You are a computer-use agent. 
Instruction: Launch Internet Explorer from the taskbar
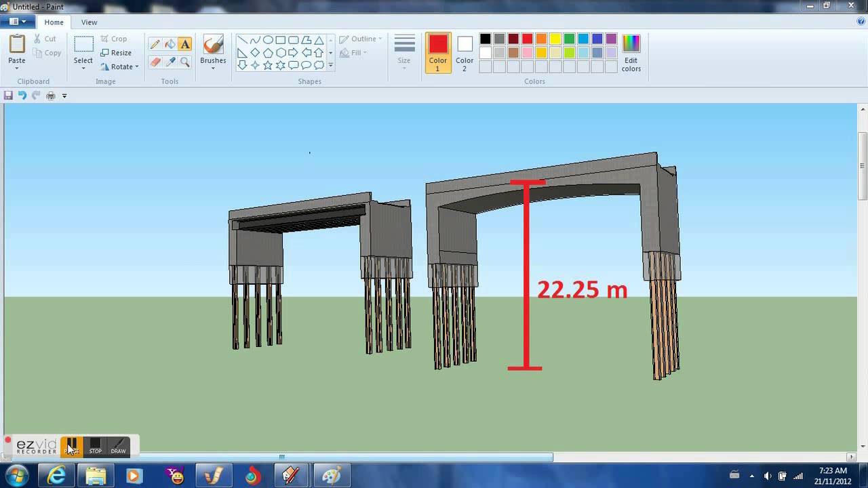(x=56, y=476)
